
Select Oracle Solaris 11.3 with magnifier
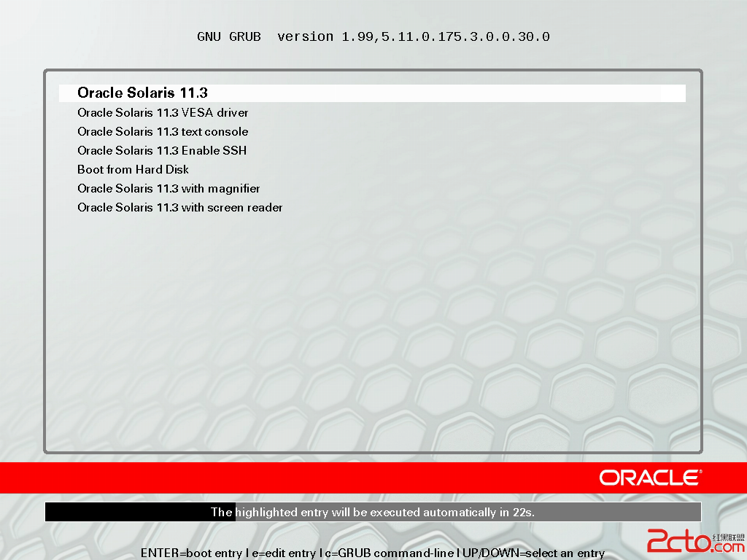pyautogui.click(x=169, y=189)
